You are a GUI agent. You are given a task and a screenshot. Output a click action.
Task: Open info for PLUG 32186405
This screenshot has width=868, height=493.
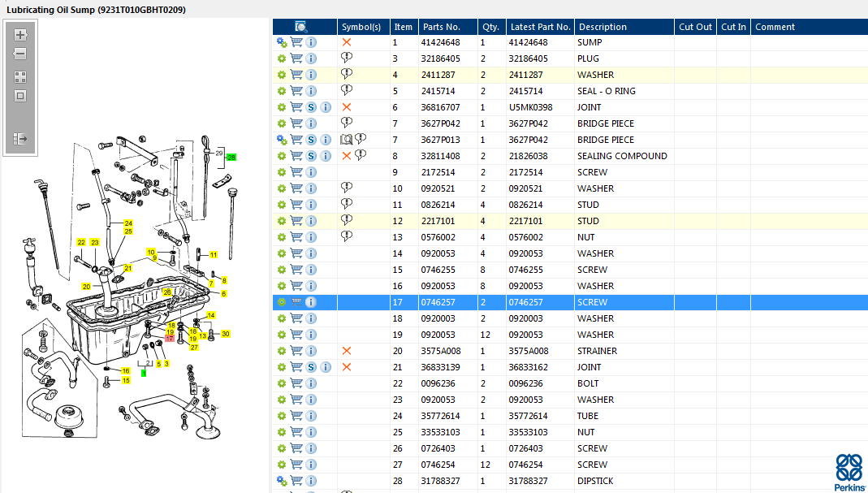click(x=311, y=58)
